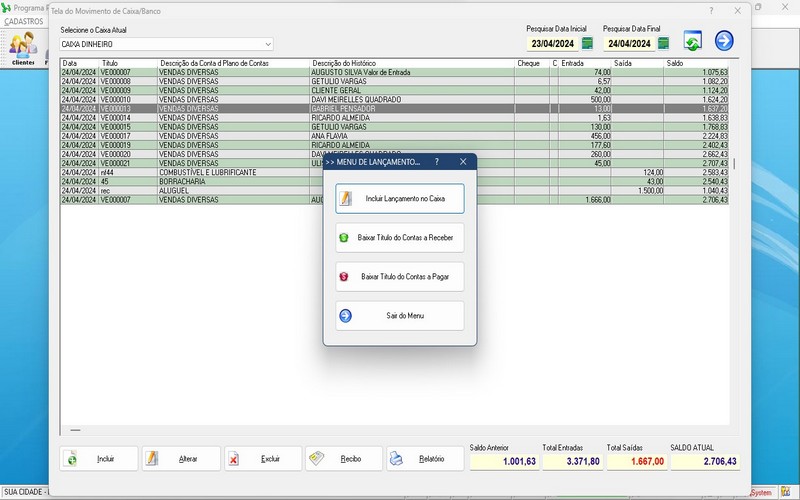The image size is (800, 500).
Task: Click the green refresh search icon
Action: (x=693, y=41)
